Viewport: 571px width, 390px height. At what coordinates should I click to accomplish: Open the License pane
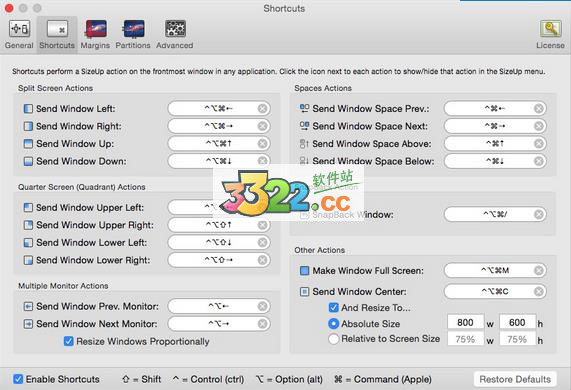tap(550, 35)
